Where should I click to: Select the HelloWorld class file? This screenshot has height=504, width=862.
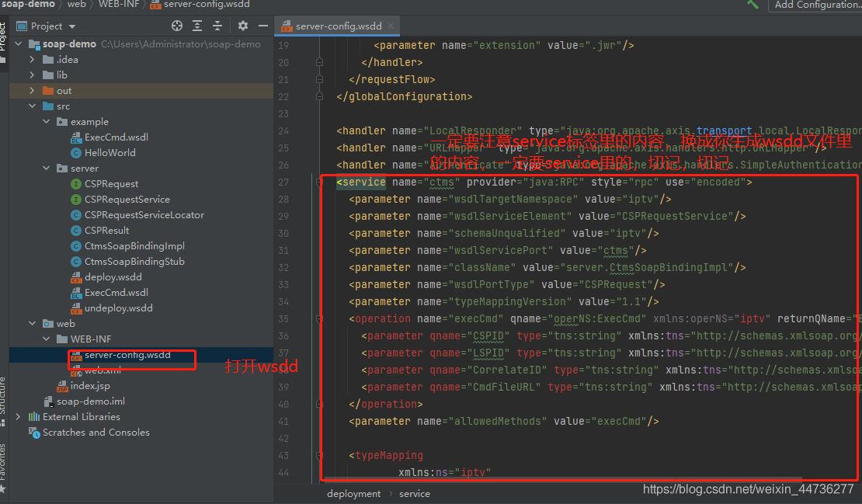109,153
